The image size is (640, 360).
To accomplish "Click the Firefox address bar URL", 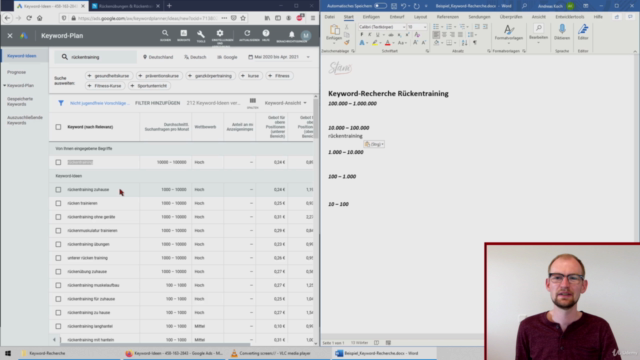I will (x=147, y=18).
